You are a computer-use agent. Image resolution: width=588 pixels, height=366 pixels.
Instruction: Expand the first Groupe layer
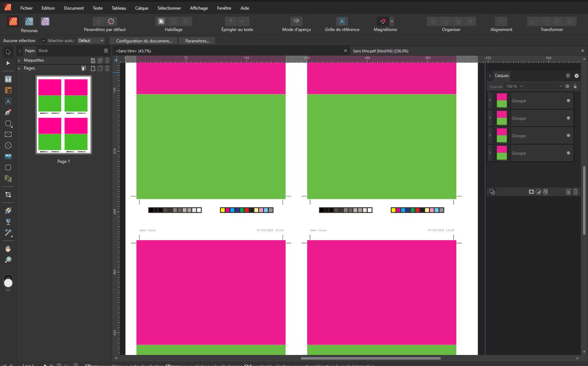[x=490, y=100]
